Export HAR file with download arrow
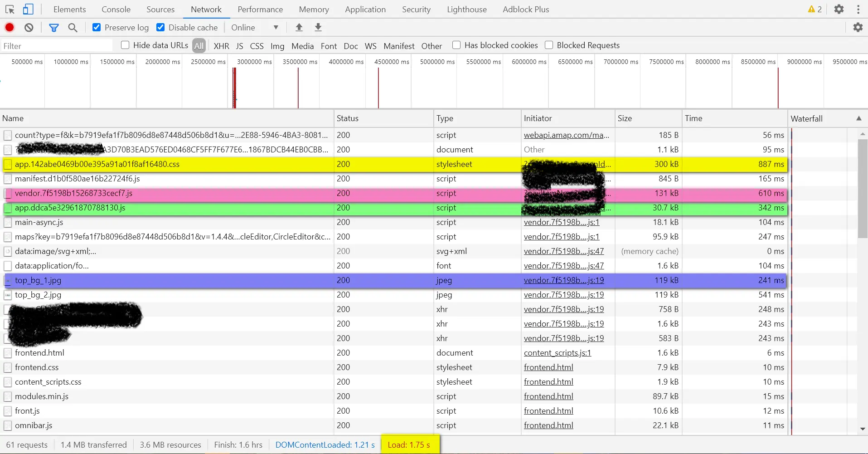The width and height of the screenshot is (868, 454). [318, 27]
